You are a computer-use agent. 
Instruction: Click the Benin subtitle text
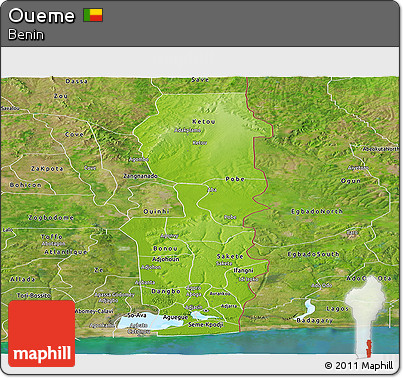coord(26,34)
